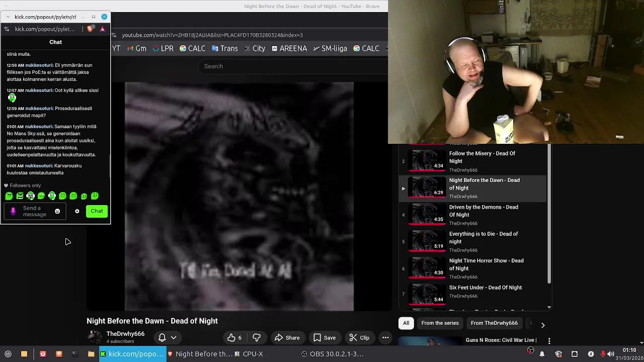644x362 pixels.
Task: Open the emoji picker in the chat box
Action: 57,211
